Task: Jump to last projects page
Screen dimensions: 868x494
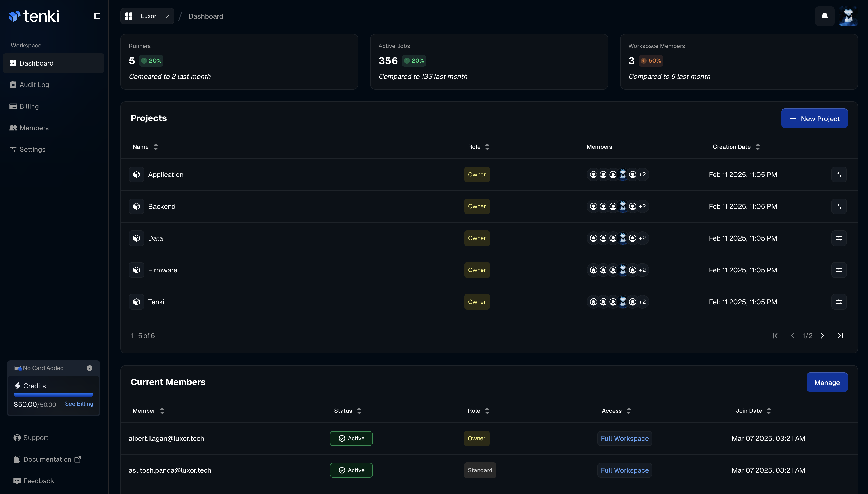Action: 840,336
